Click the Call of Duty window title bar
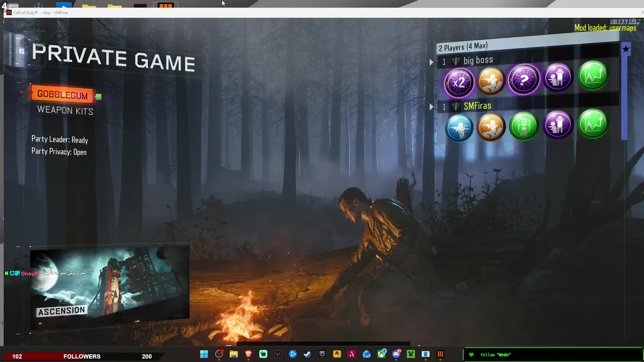This screenshot has width=644, height=362. click(x=322, y=13)
